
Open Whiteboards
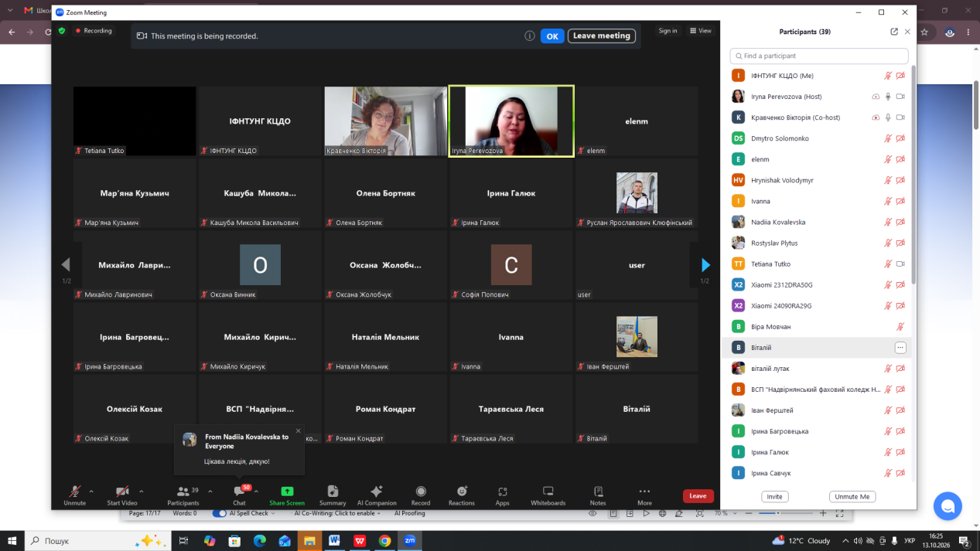coord(548,495)
